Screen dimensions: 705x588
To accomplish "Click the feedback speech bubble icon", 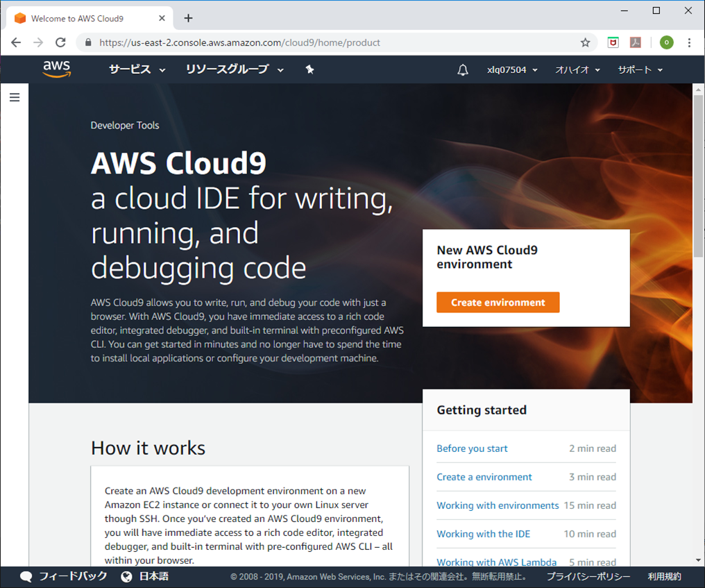I will [x=26, y=577].
